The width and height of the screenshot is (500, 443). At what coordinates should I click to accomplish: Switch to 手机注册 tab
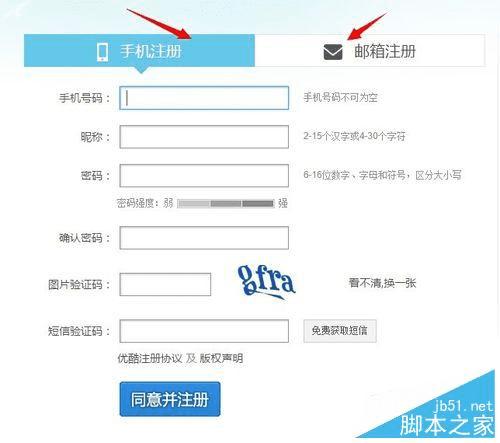click(139, 51)
